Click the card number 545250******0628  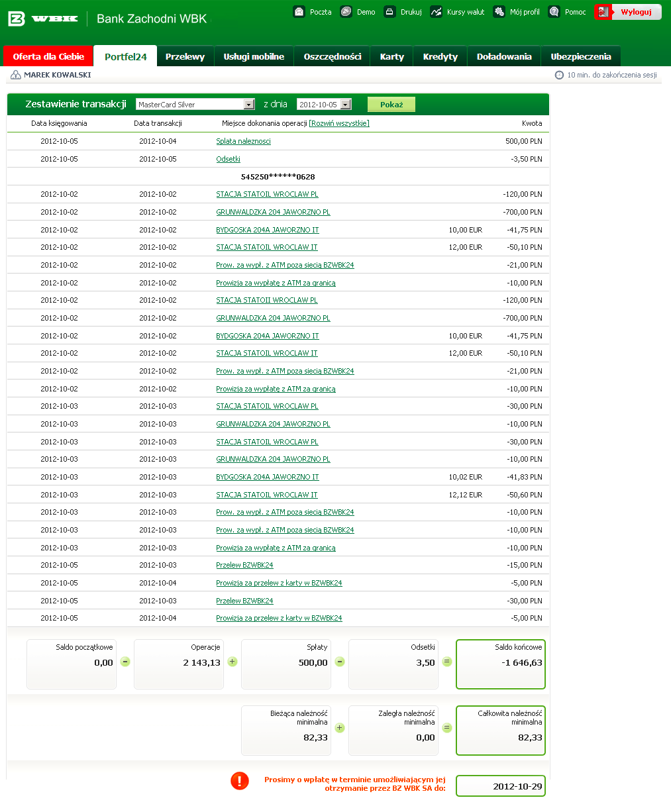[278, 177]
